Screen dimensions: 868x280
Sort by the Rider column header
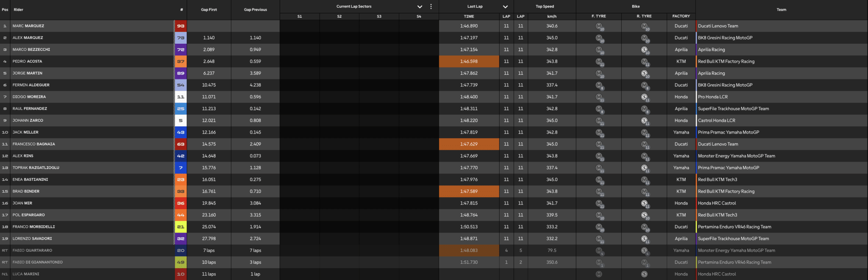coord(19,10)
